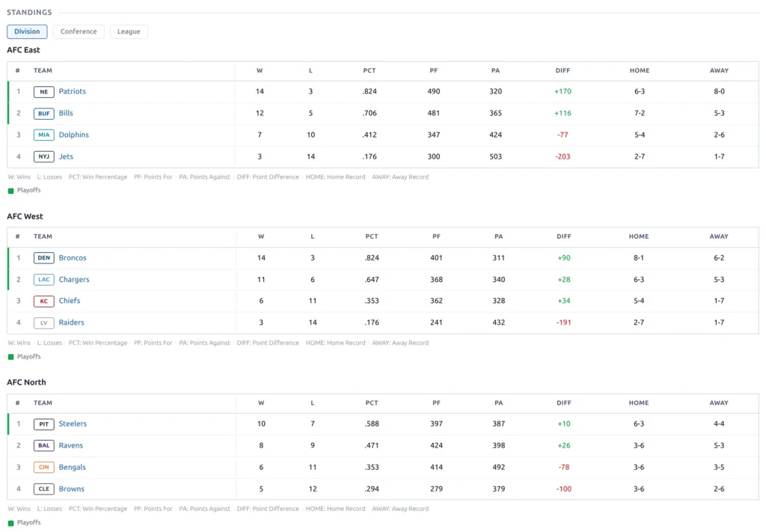
Task: Click the Patriots 8-0 away record
Action: 719,91
